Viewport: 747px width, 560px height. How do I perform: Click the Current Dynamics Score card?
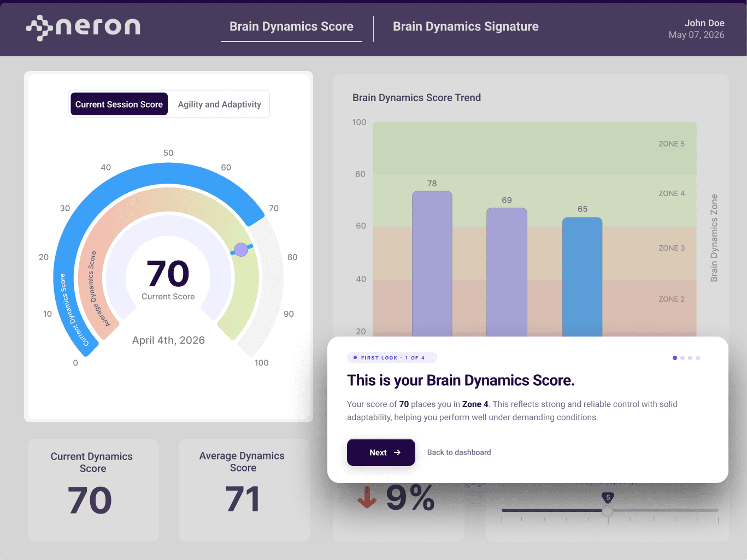click(93, 490)
